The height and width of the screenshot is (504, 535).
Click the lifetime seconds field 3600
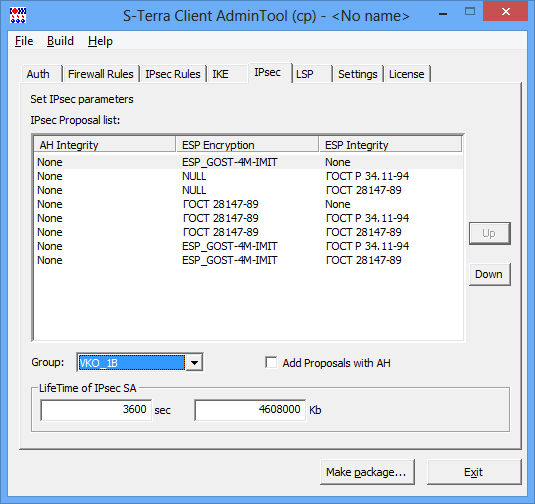coord(96,409)
